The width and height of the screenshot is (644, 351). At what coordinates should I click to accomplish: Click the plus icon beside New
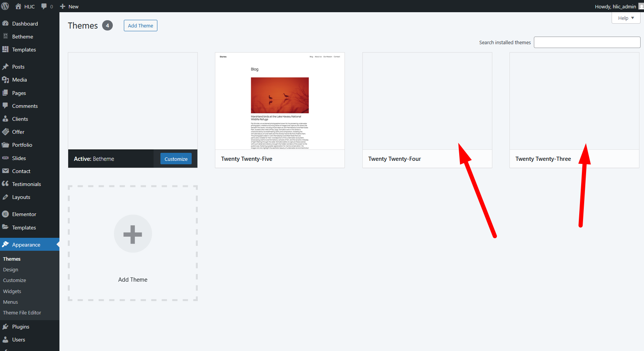tap(63, 6)
